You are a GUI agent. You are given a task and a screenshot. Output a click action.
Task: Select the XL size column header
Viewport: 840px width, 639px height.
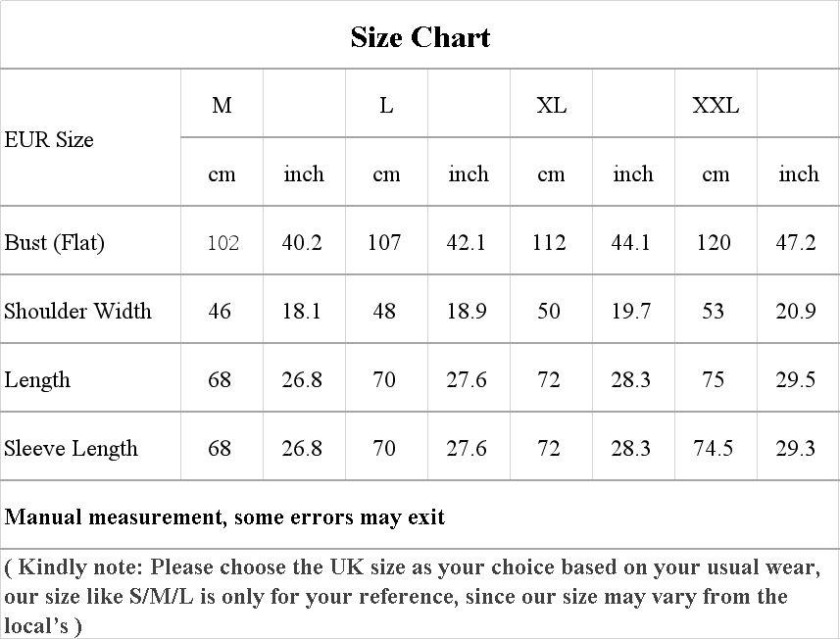pyautogui.click(x=551, y=105)
